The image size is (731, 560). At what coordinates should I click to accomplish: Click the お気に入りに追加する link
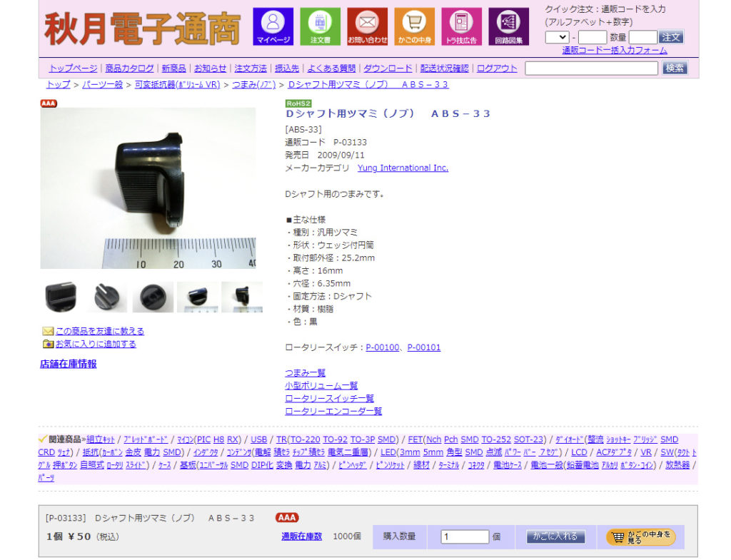pos(95,344)
